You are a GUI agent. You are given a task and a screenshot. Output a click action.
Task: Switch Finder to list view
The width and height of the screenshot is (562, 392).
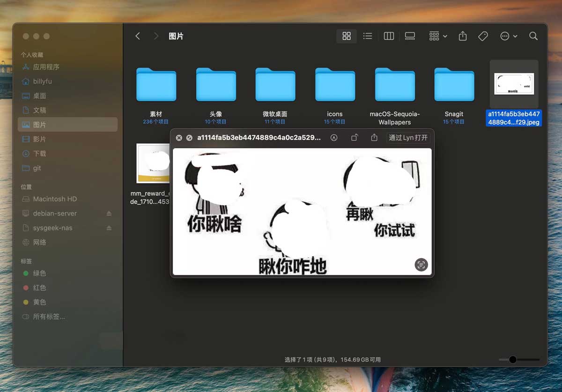tap(368, 36)
